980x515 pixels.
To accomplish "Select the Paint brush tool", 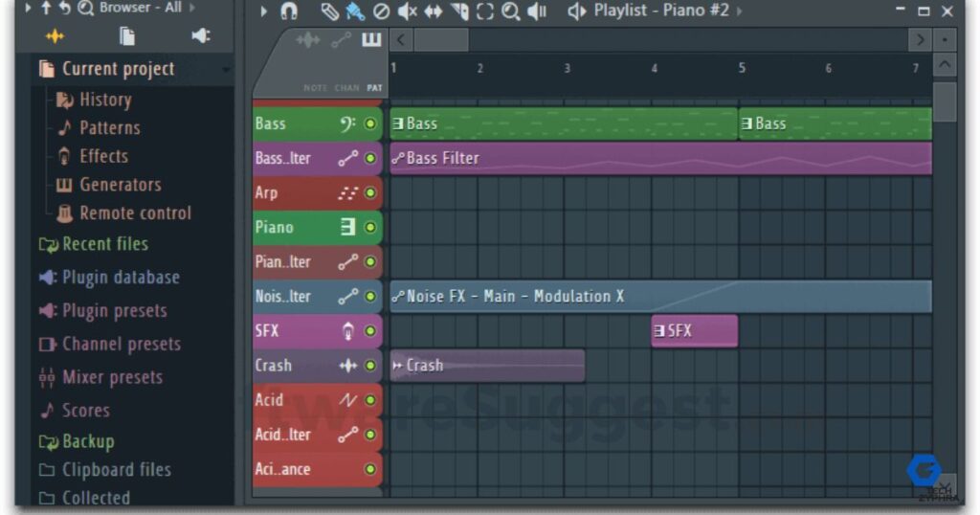I will pyautogui.click(x=354, y=11).
